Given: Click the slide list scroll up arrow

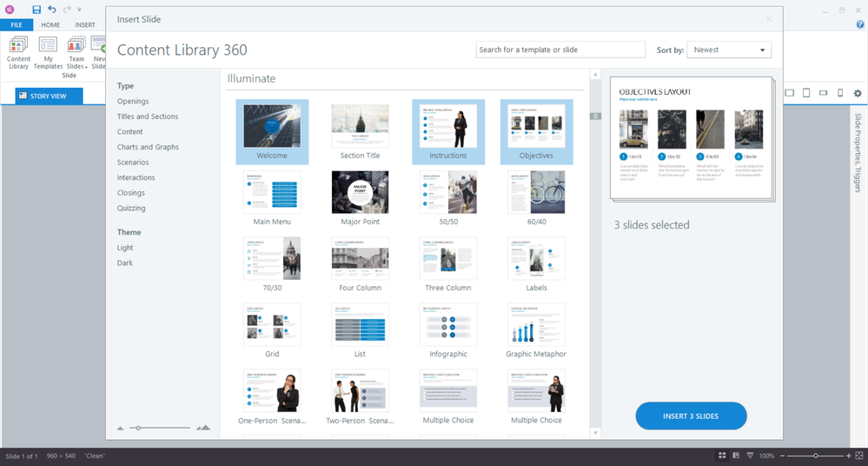Looking at the screenshot, I should click(596, 74).
